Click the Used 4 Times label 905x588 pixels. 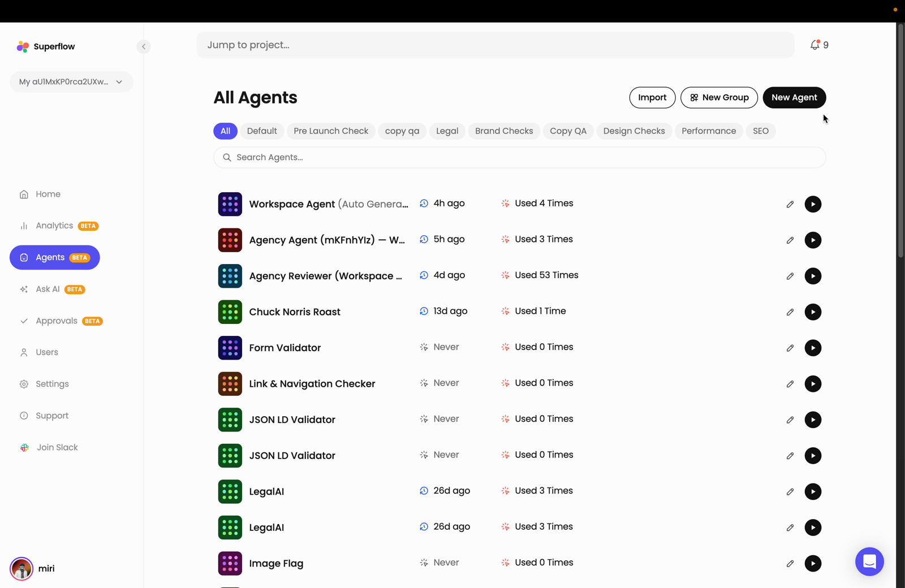(x=544, y=203)
